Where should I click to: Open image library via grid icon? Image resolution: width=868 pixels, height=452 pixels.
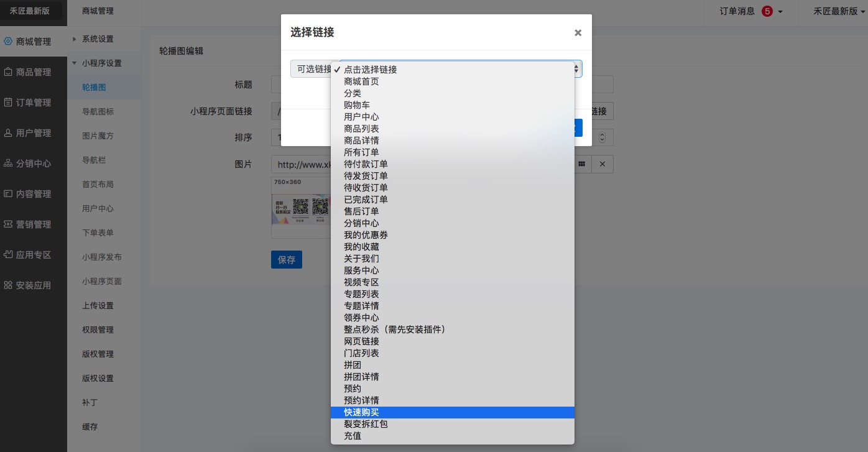pos(582,164)
